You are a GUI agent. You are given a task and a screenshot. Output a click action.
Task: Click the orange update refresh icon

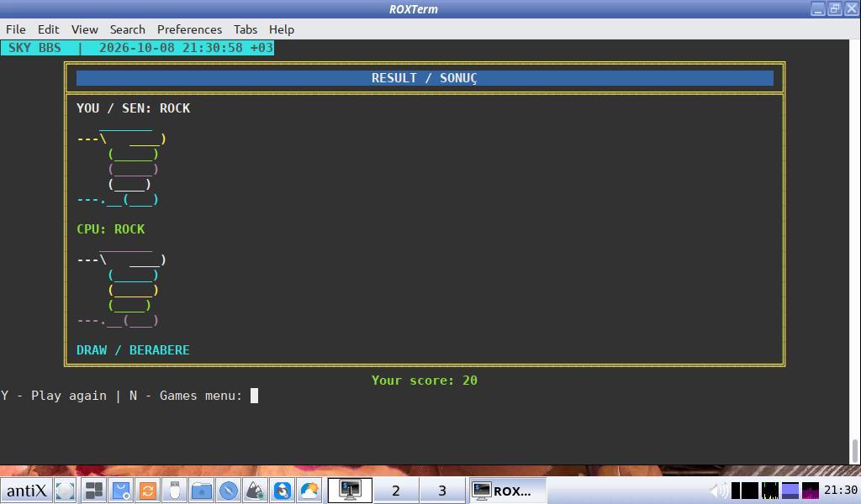(148, 491)
